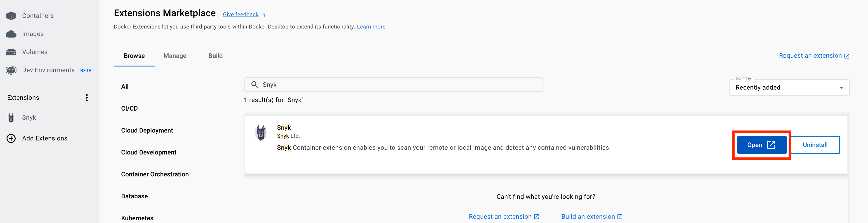Click the Give feedback link
The width and height of the screenshot is (868, 223).
point(241,14)
